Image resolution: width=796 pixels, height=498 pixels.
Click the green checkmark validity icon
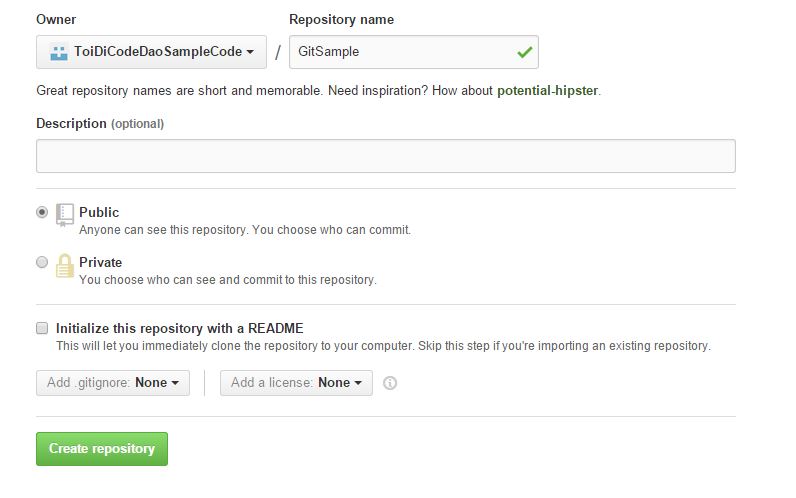coord(524,52)
